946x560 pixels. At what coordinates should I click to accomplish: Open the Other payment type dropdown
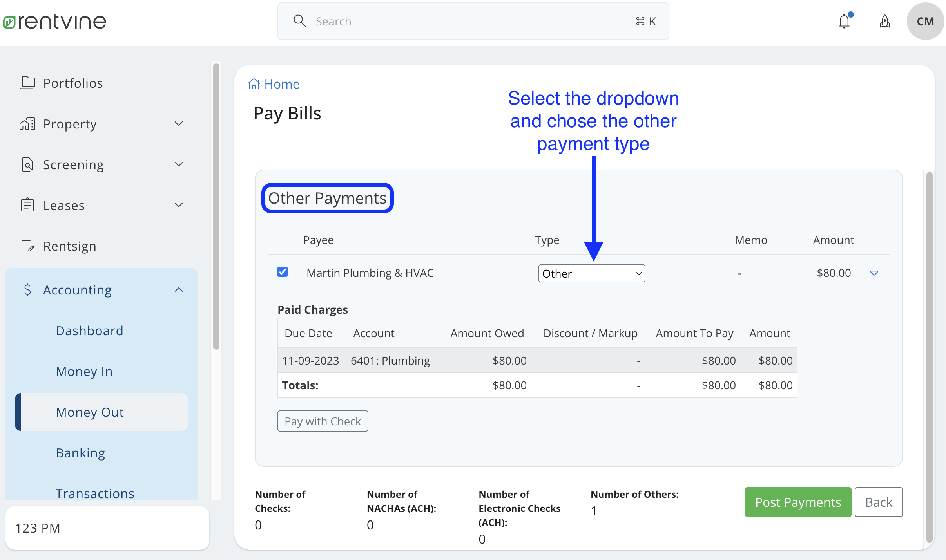(x=591, y=273)
